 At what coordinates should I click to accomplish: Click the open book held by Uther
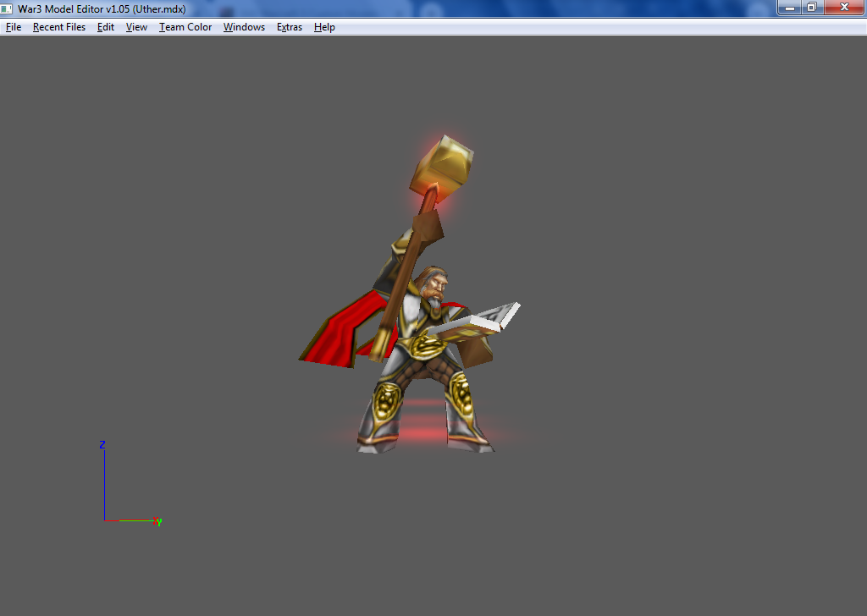(x=476, y=321)
